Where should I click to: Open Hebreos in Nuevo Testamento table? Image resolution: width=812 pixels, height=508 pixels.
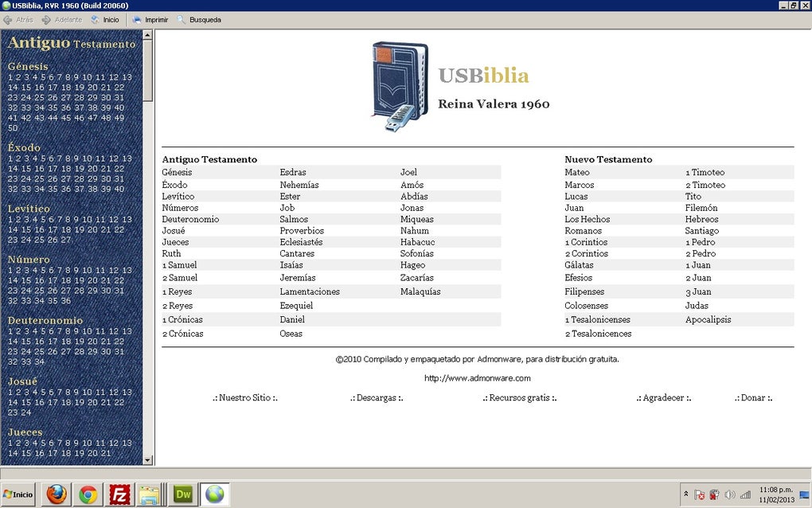701,220
